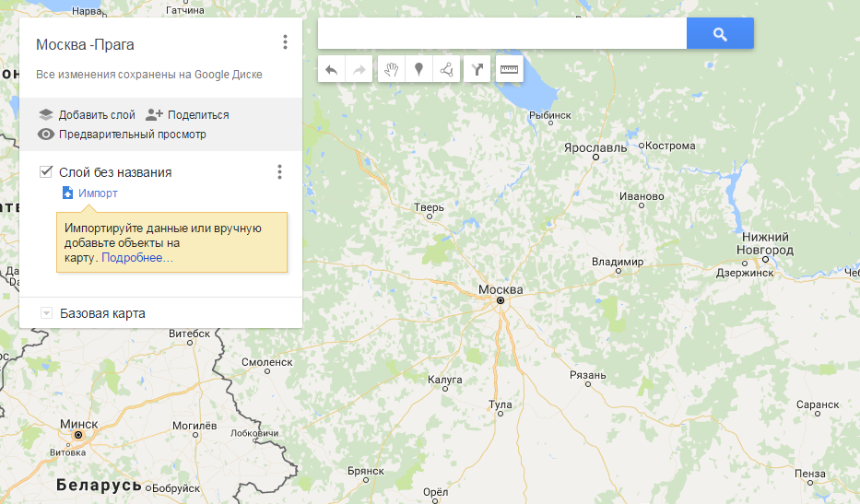860x504 pixels.
Task: Click 'Поделиться' to share the map
Action: 188,115
